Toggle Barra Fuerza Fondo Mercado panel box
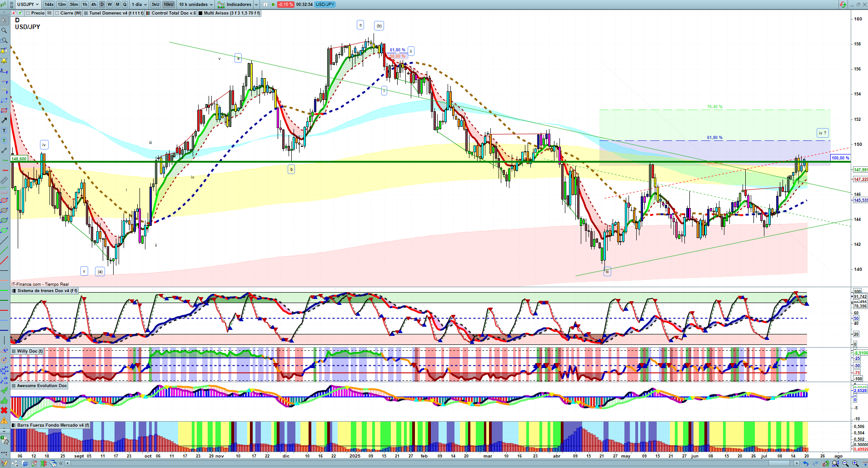Image resolution: width=868 pixels, height=468 pixels. click(14, 425)
